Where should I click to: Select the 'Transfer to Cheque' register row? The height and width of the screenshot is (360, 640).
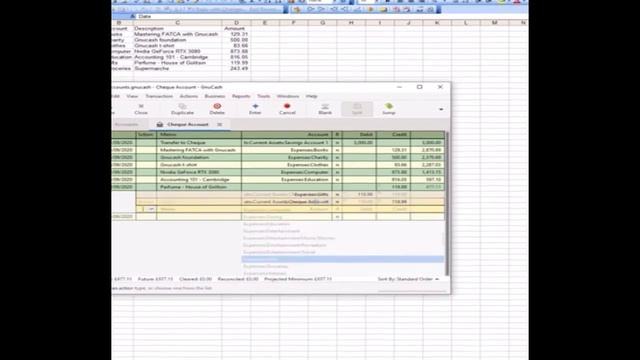click(x=278, y=142)
